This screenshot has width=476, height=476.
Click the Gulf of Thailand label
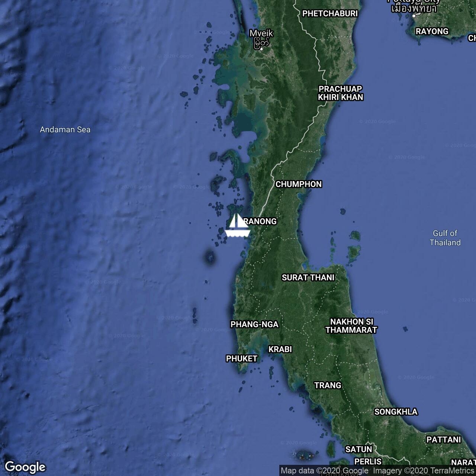coord(445,238)
